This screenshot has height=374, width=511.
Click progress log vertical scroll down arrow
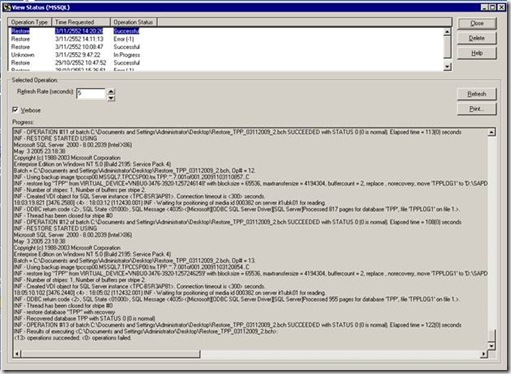click(491, 346)
